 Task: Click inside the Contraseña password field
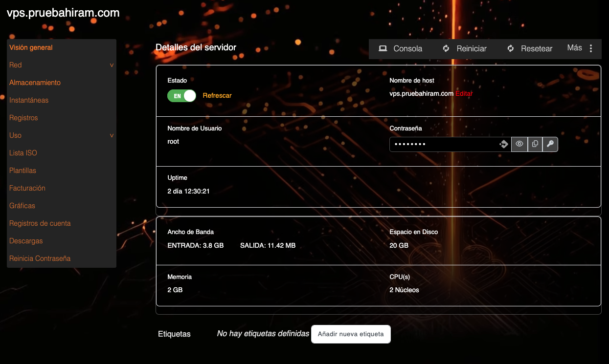tap(443, 144)
